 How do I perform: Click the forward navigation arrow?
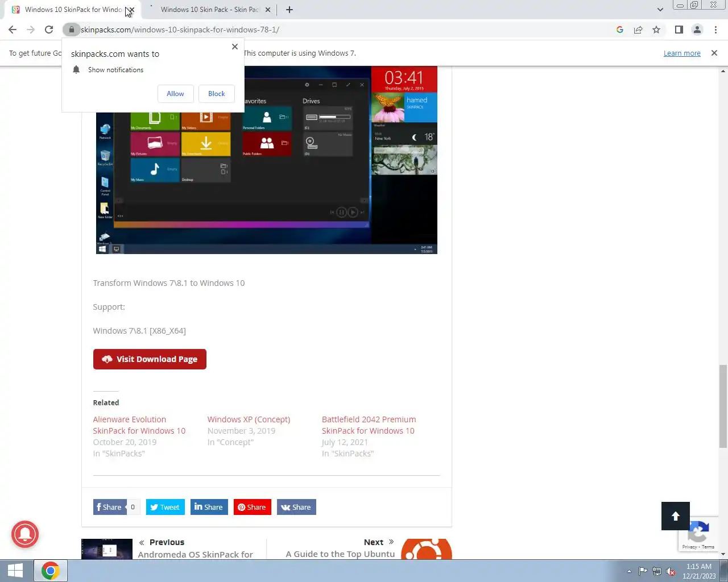(x=31, y=30)
